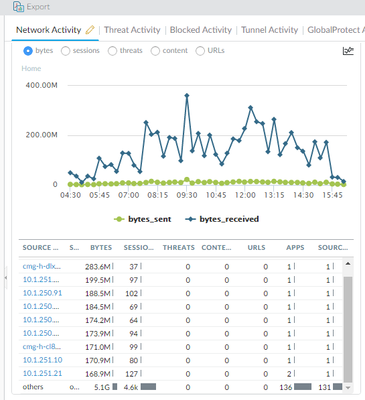The image size is (365, 400).
Task: Click scrollbar up arrow in table
Action: pyautogui.click(x=348, y=264)
